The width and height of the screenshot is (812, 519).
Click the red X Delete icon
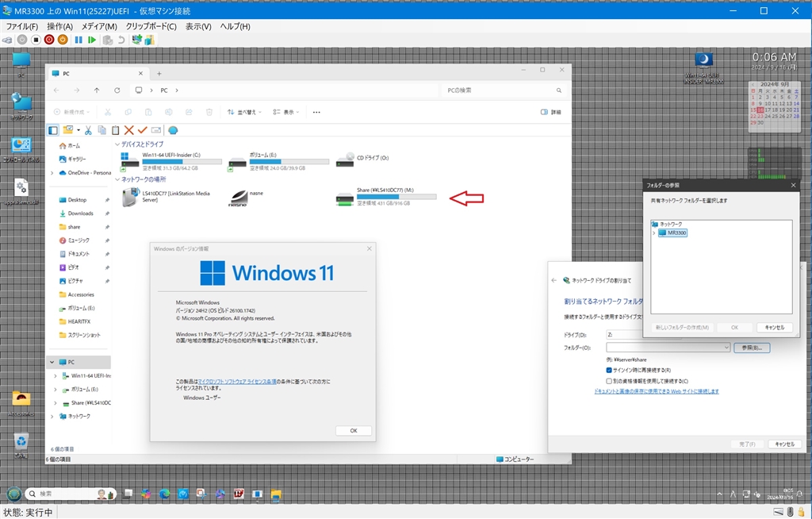(129, 130)
